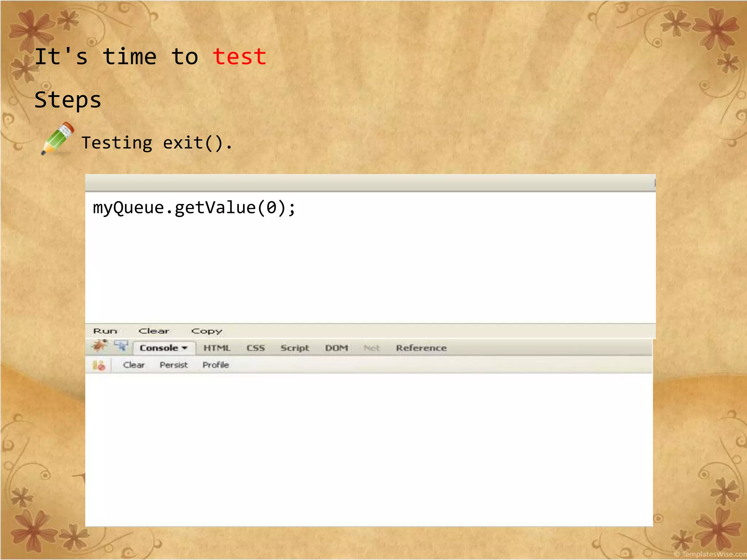Start Profile in console toolbar
747x560 pixels.
(216, 365)
